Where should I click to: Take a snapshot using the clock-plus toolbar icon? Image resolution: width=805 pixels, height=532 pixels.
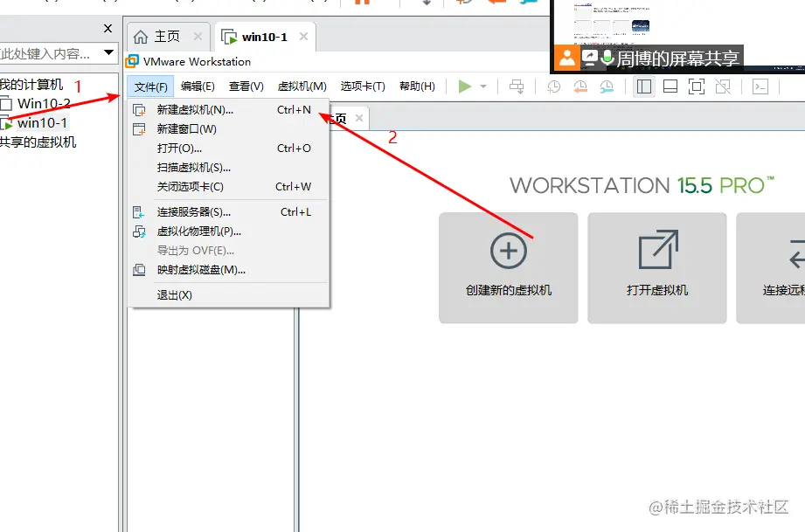(x=553, y=86)
